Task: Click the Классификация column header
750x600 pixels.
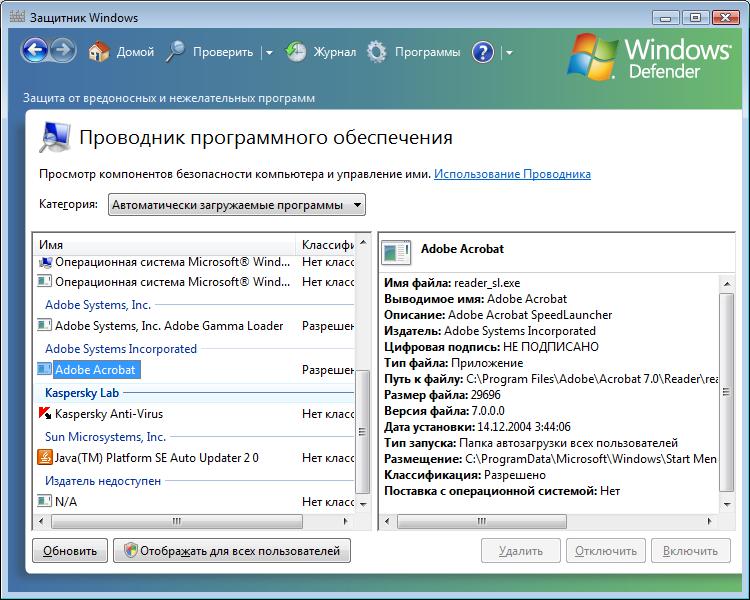Action: click(327, 244)
